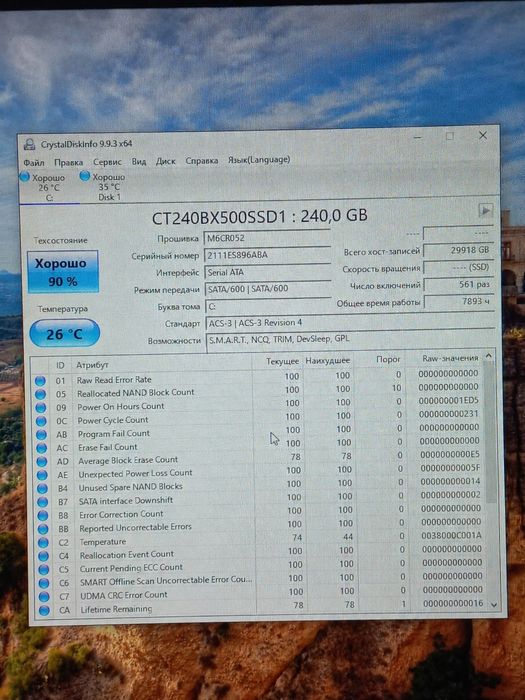
Task: Click the Наихудшее column header
Action: click(x=327, y=361)
